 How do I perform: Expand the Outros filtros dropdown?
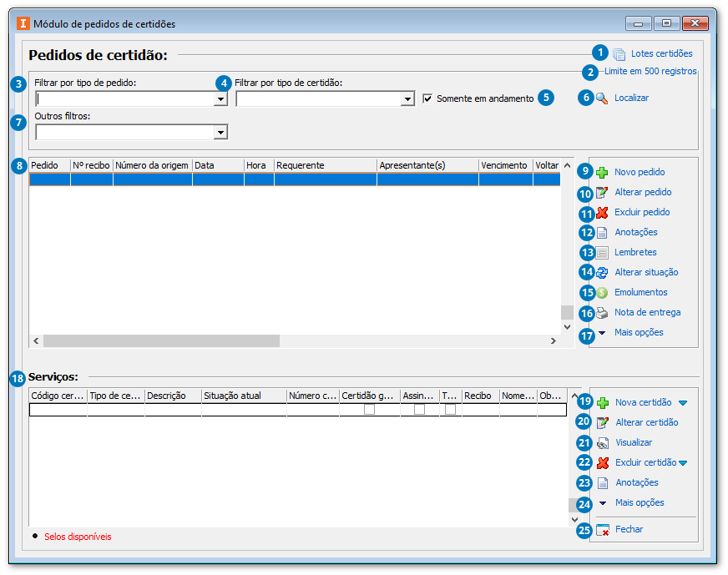pos(220,132)
